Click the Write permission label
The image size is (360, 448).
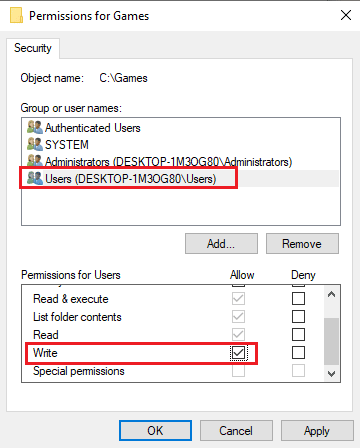point(45,353)
